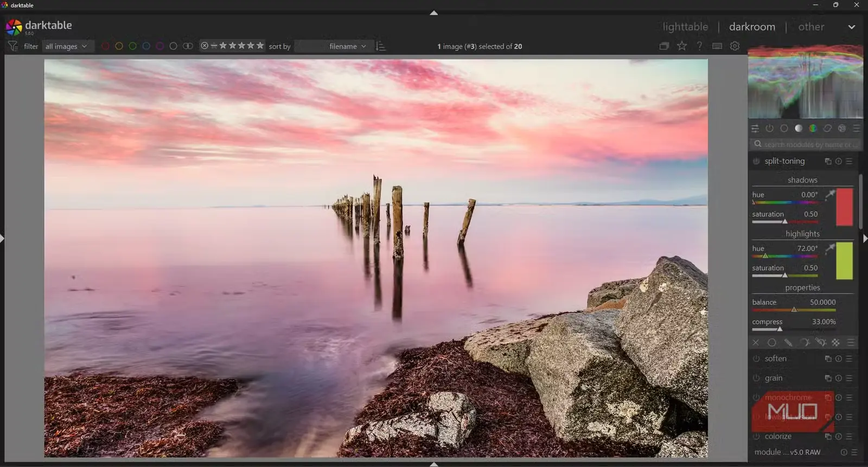Screen dimensions: 868x467
Task: Click the filter funnel icon
Action: coord(13,46)
